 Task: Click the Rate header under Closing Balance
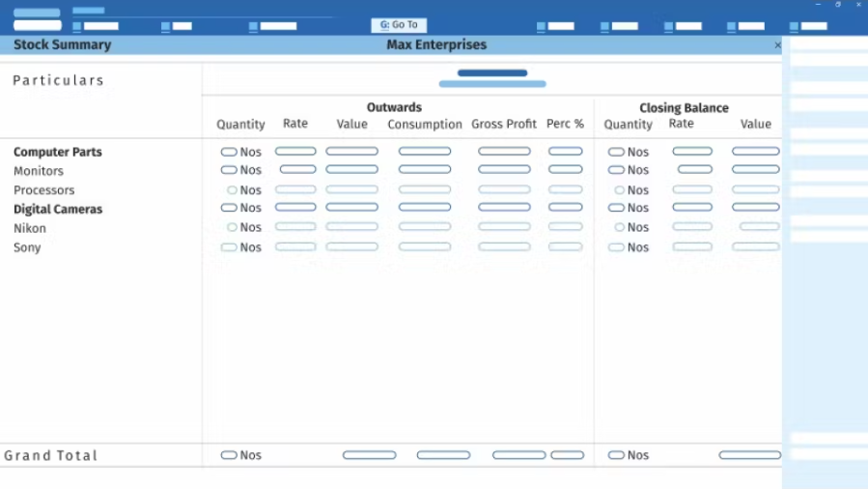coord(681,124)
